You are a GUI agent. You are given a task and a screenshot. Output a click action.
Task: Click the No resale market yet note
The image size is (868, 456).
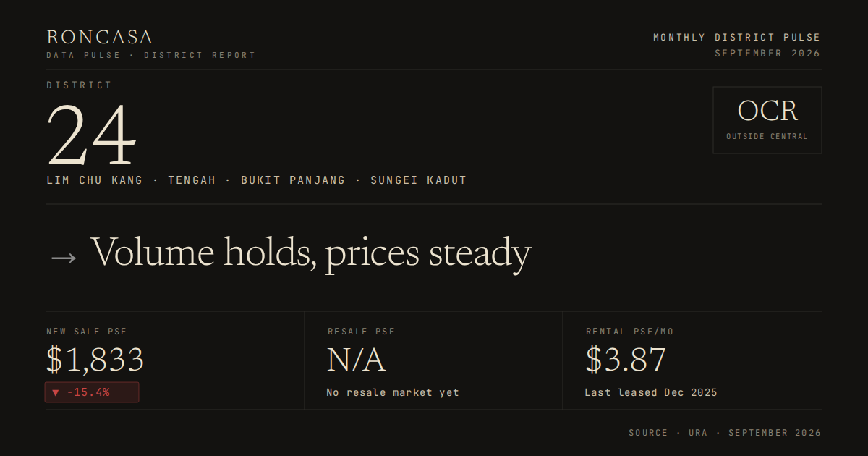pyautogui.click(x=393, y=392)
